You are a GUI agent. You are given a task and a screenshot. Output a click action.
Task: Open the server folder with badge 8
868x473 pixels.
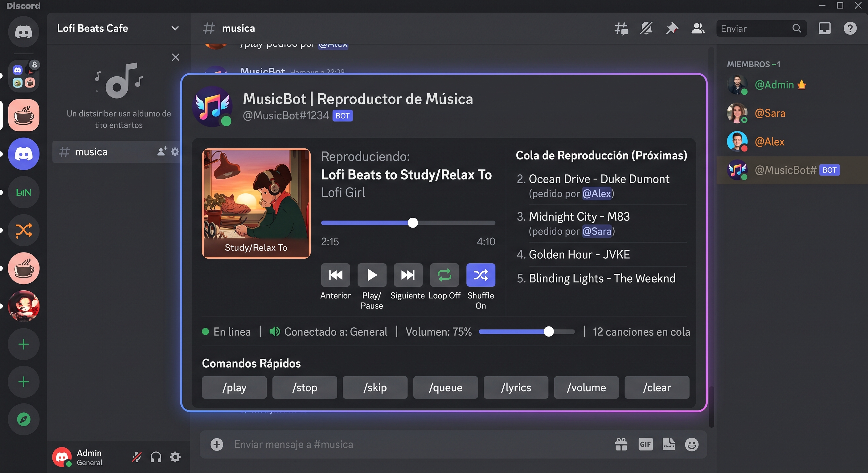click(x=24, y=76)
